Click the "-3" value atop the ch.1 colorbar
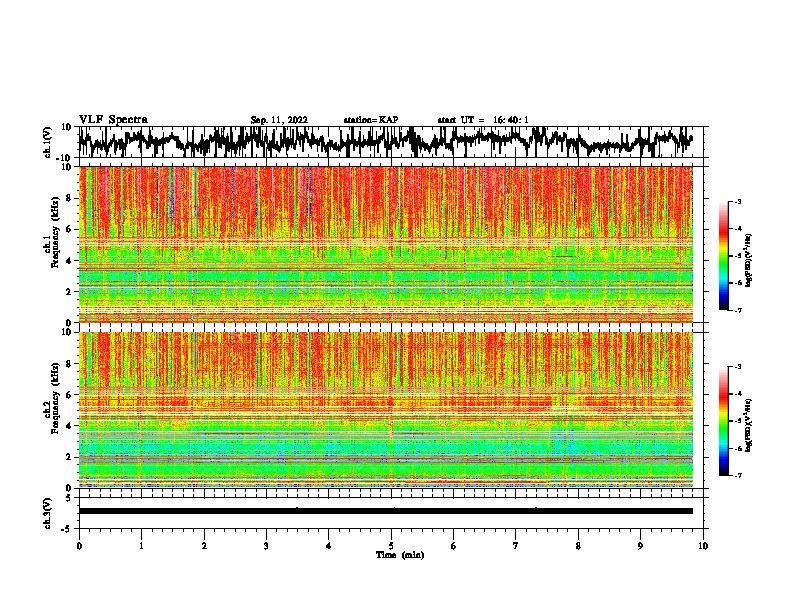The image size is (792, 612). (x=738, y=202)
